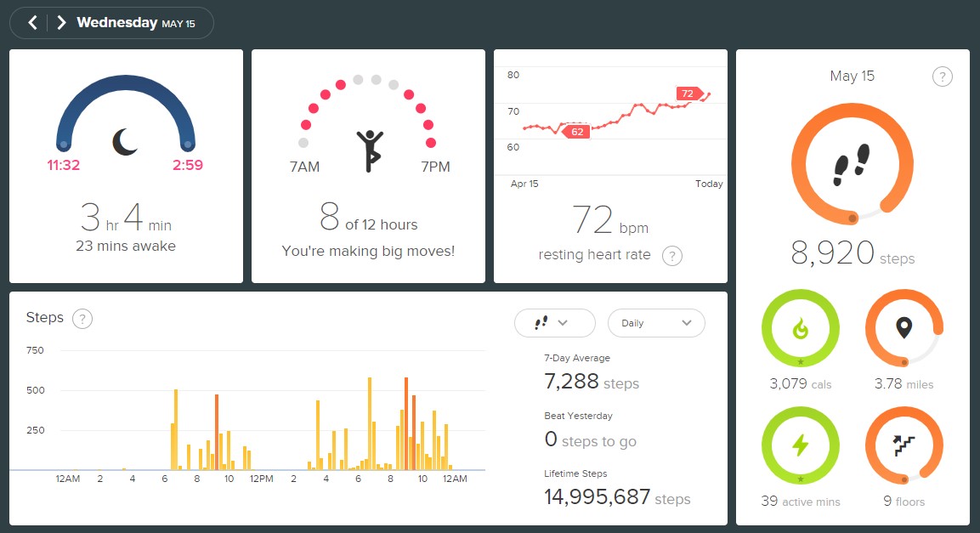
Task: Click the Apr 15 heart rate axis label
Action: tap(524, 184)
